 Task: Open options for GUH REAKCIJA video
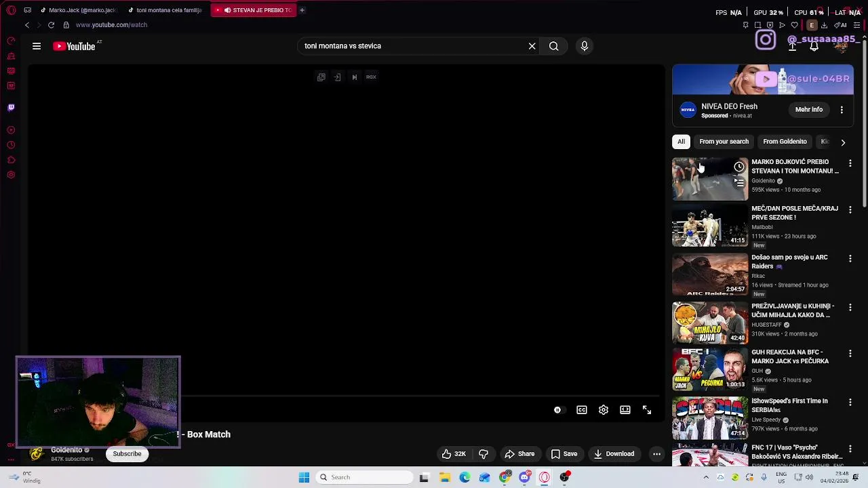[x=850, y=354]
